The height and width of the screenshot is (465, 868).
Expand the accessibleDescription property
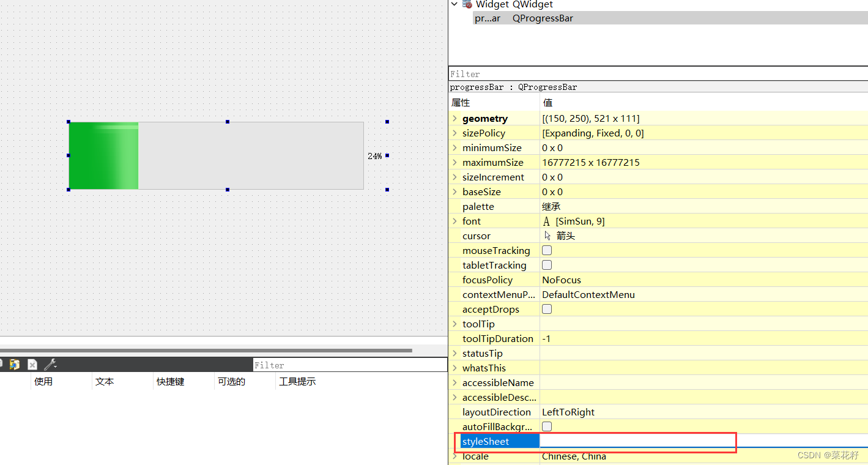[454, 397]
